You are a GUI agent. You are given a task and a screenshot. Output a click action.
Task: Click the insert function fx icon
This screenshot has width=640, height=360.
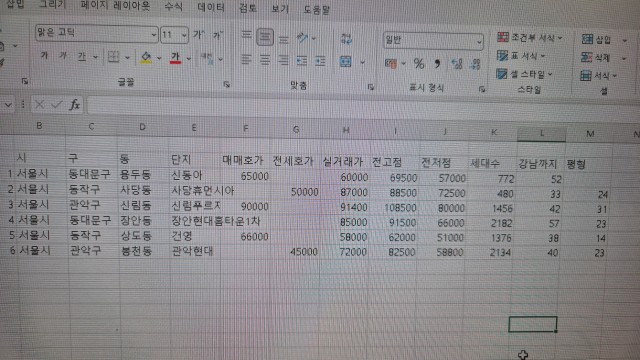pyautogui.click(x=74, y=105)
